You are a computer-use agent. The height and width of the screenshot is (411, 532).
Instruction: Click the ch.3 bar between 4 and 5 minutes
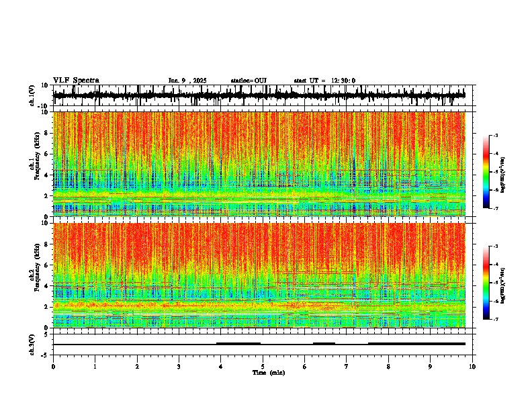238,344
